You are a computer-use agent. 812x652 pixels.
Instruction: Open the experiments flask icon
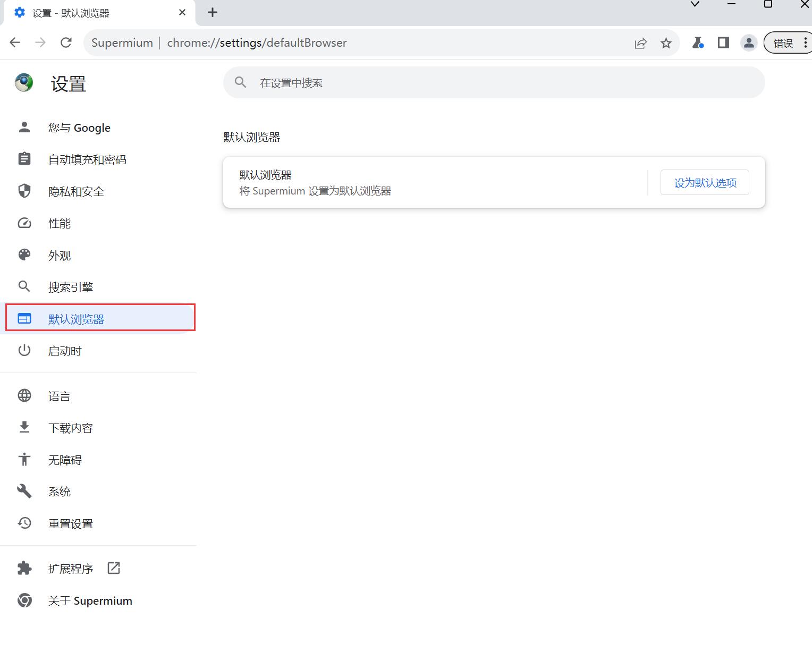tap(698, 43)
